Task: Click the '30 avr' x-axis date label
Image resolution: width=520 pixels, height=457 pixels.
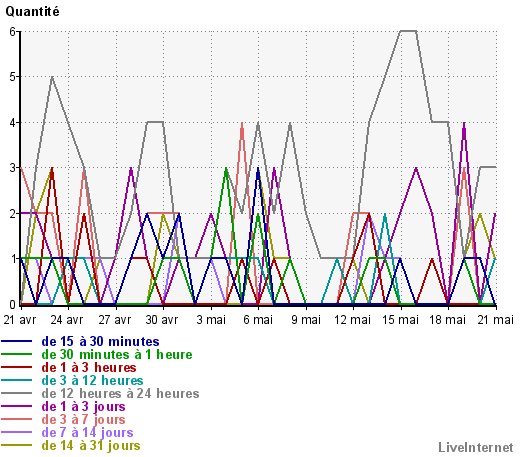Action: click(x=162, y=320)
